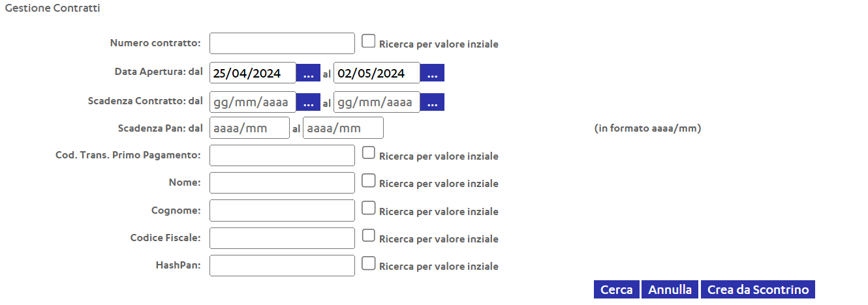Open date picker for Data Apertura end
Screen dimensions: 868x305
click(432, 73)
